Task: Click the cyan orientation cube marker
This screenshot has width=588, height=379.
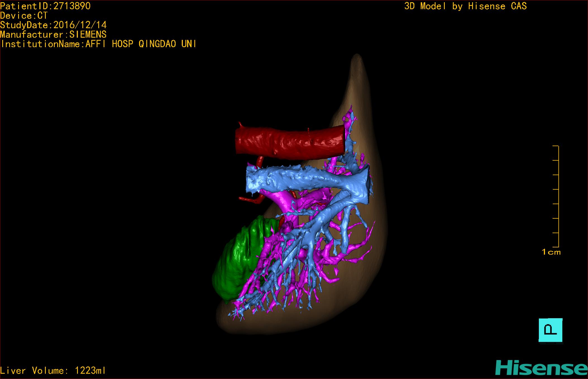Action: pos(550,330)
